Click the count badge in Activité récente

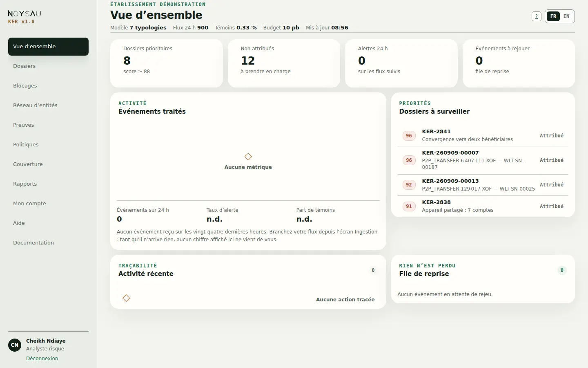pyautogui.click(x=373, y=270)
